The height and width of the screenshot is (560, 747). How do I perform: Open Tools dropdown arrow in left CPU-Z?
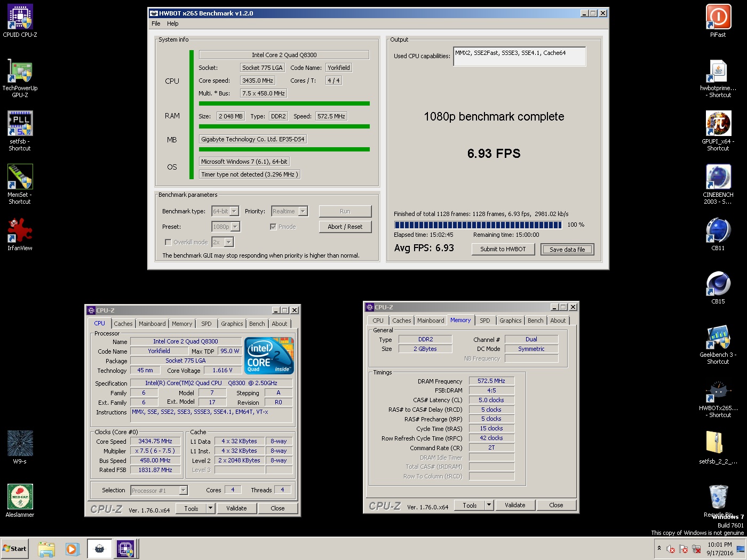pyautogui.click(x=210, y=508)
